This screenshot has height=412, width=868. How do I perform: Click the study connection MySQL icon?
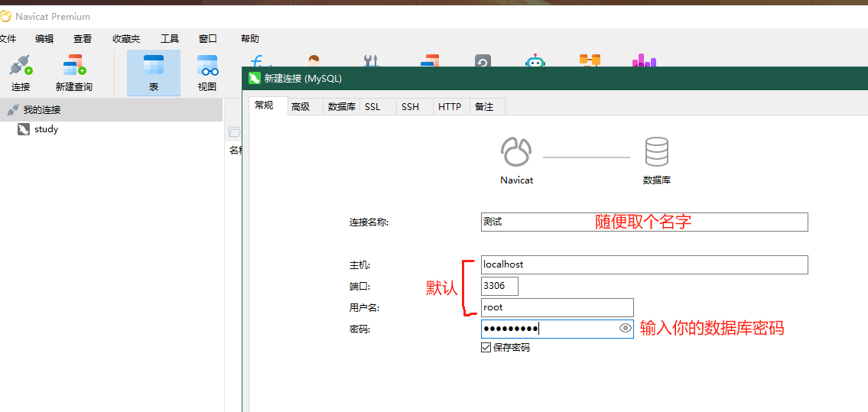[x=23, y=130]
